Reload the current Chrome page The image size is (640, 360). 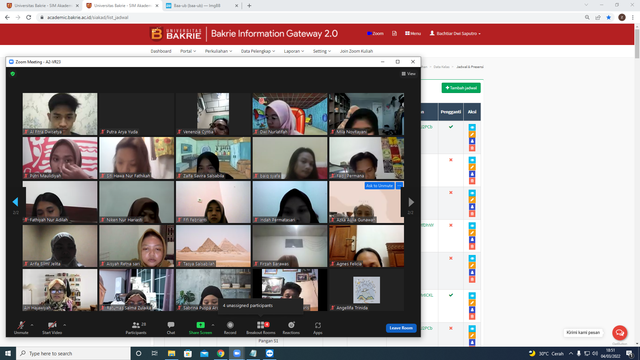29,18
